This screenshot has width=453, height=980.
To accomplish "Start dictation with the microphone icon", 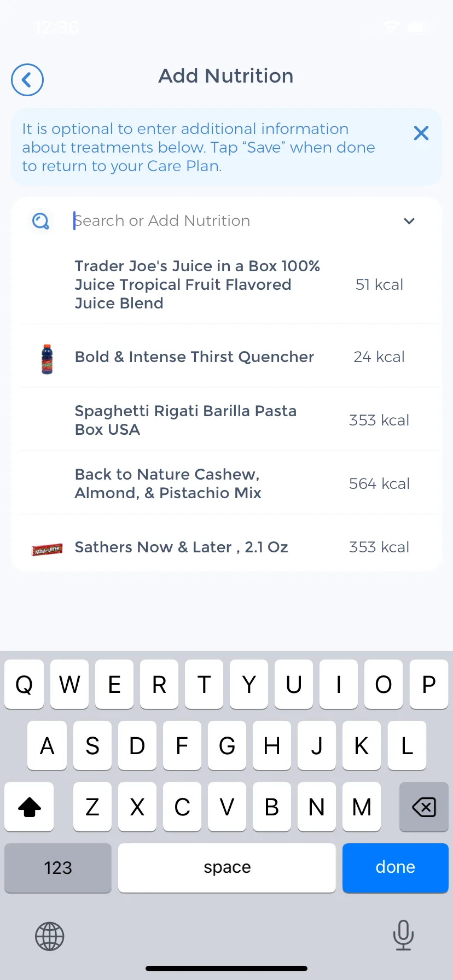I will [403, 935].
